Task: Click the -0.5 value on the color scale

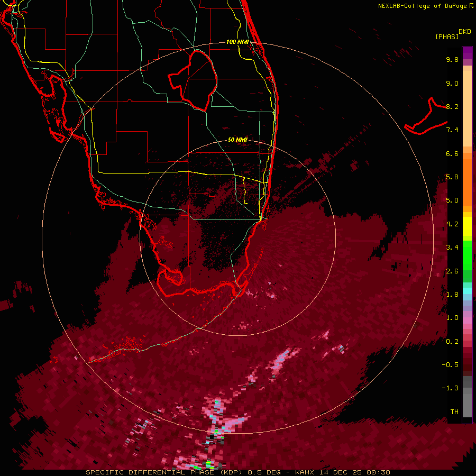Action: 450,365
